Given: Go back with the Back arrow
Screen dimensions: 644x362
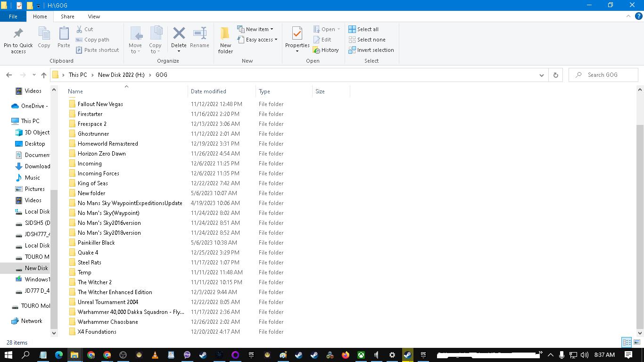Looking at the screenshot, I should click(9, 75).
